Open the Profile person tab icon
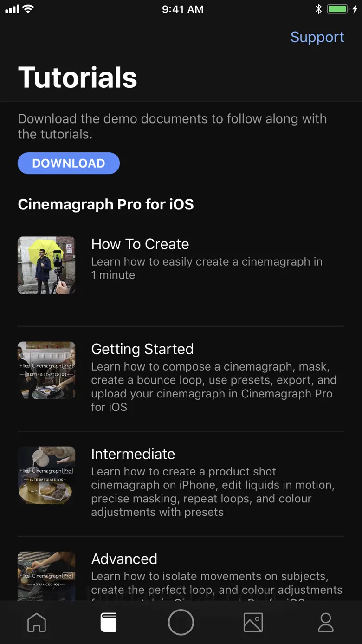The width and height of the screenshot is (362, 644). [x=325, y=622]
